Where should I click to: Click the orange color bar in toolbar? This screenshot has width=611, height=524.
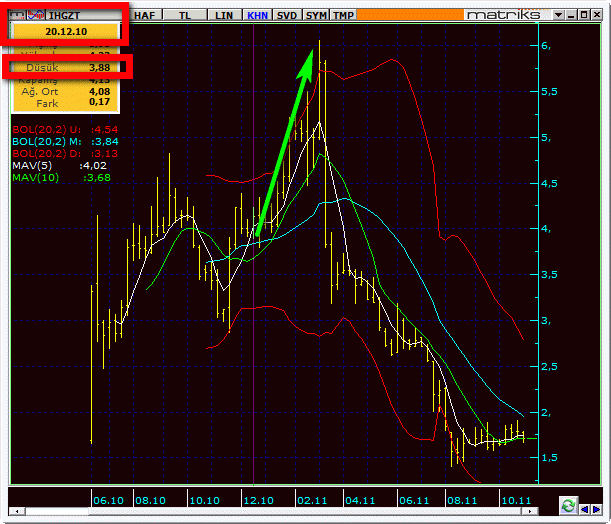coord(410,15)
